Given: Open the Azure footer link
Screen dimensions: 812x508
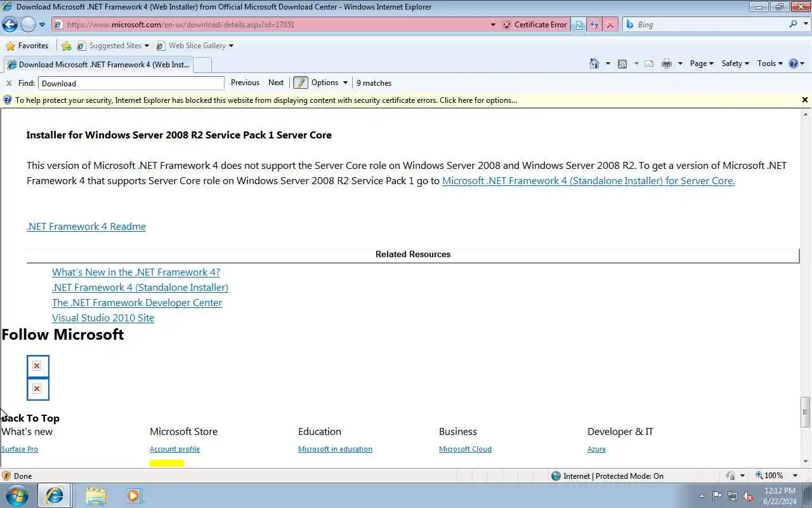Looking at the screenshot, I should [x=596, y=449].
